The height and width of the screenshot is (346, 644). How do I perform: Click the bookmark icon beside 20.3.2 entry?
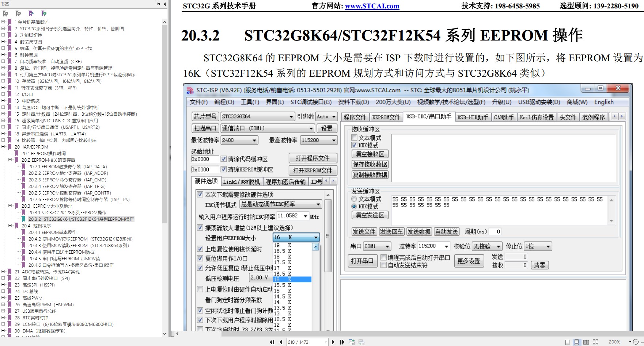point(23,219)
